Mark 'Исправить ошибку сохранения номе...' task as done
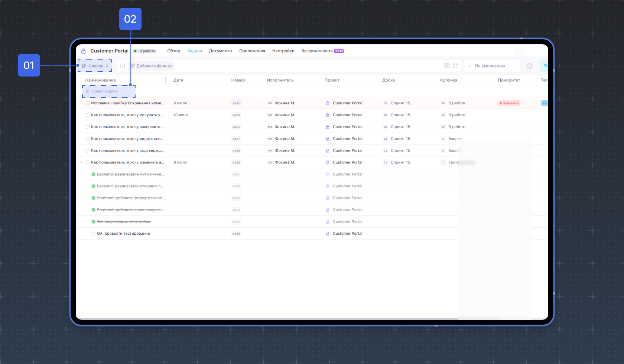 [x=88, y=103]
